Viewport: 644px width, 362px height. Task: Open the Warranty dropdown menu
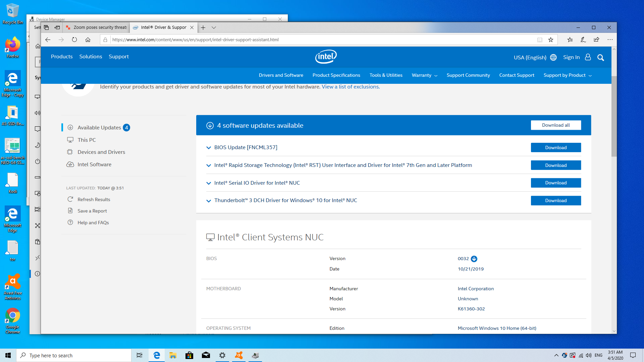point(424,75)
